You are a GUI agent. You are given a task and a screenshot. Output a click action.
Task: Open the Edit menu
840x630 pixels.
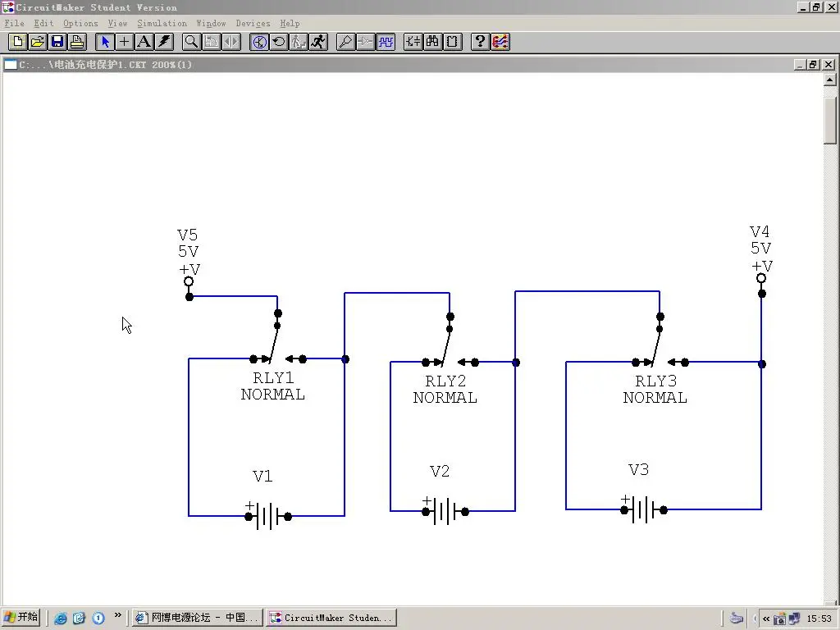(x=43, y=23)
